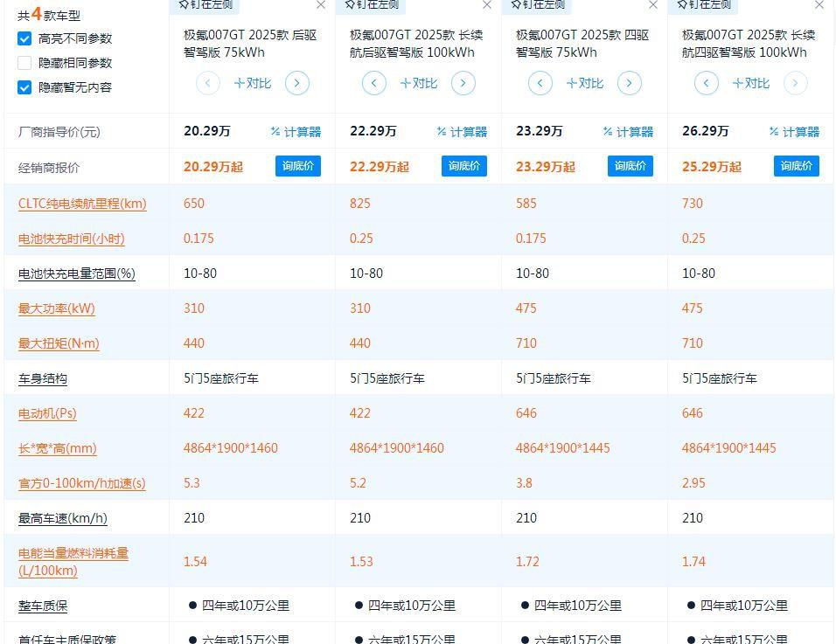Viewport: 836px width, 644px height.
Task: Remove the 长续航后驱智驾版 100kWh column
Action: (487, 4)
